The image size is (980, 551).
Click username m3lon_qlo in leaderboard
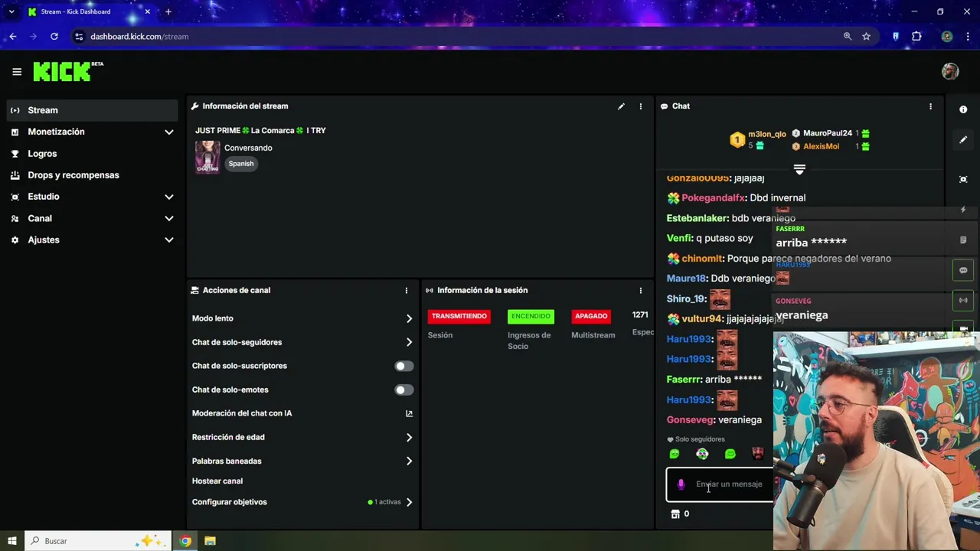(x=767, y=134)
